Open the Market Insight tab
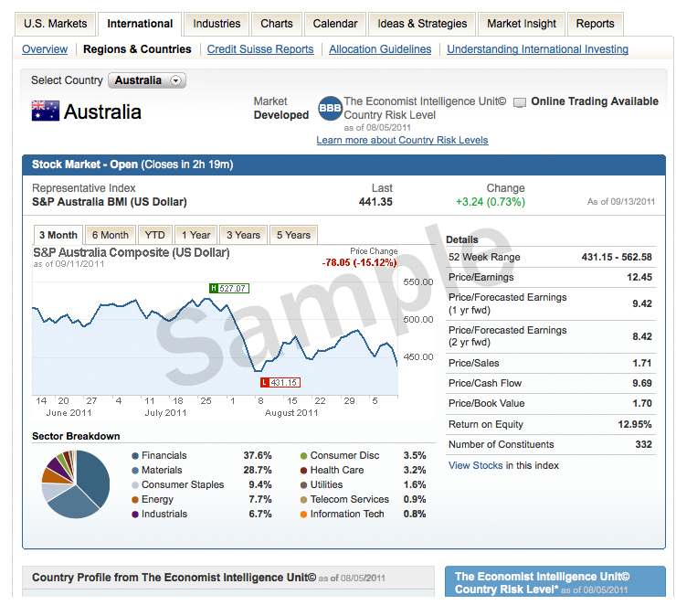 pyautogui.click(x=522, y=24)
